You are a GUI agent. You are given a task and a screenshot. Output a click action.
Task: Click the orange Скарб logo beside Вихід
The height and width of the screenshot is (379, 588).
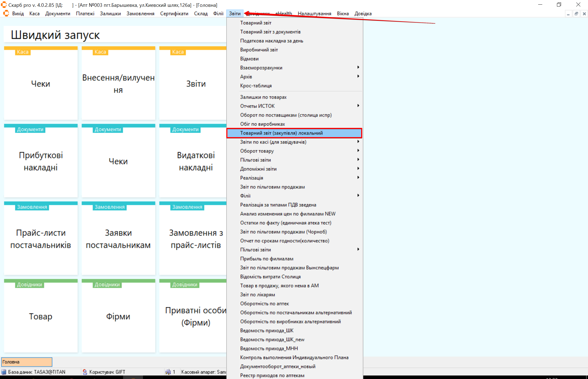tap(6, 13)
